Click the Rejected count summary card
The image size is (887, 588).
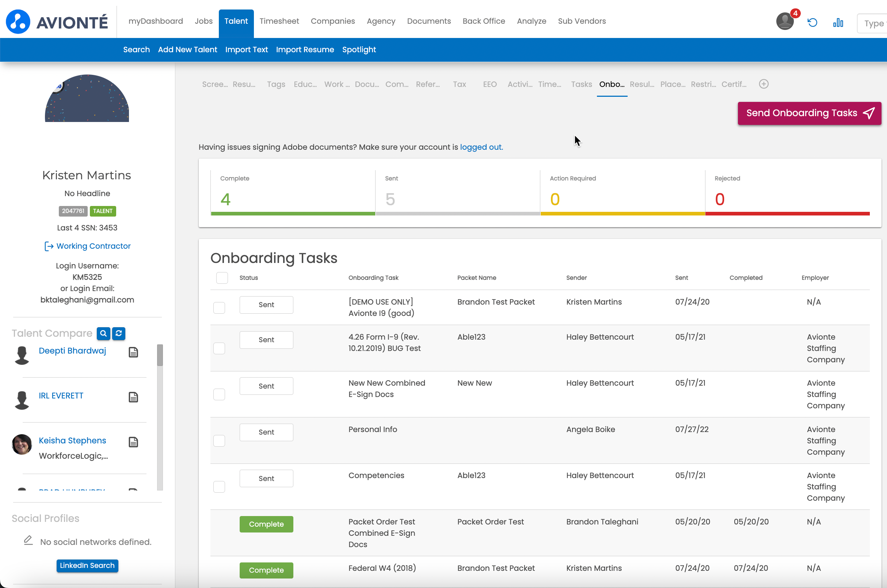[x=787, y=193]
